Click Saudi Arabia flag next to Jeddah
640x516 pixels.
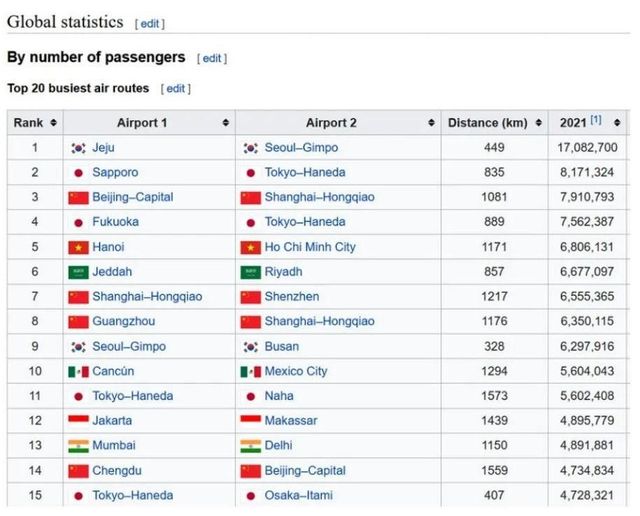[78, 272]
